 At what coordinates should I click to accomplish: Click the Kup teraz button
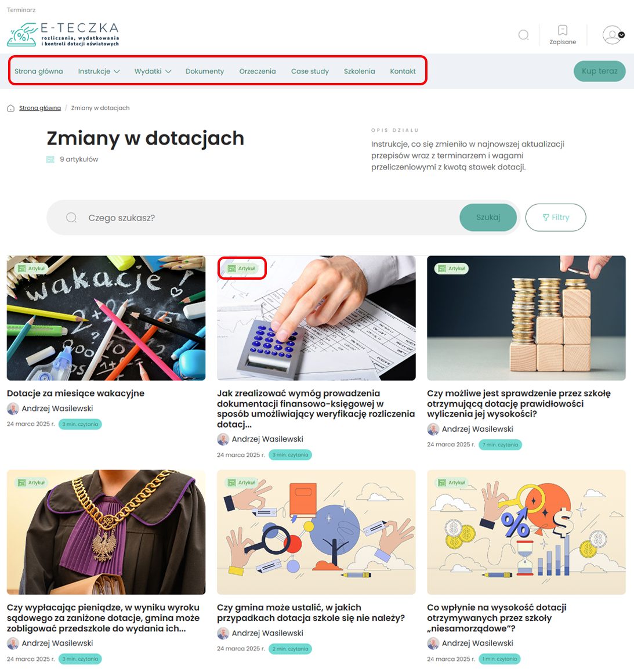coord(599,71)
